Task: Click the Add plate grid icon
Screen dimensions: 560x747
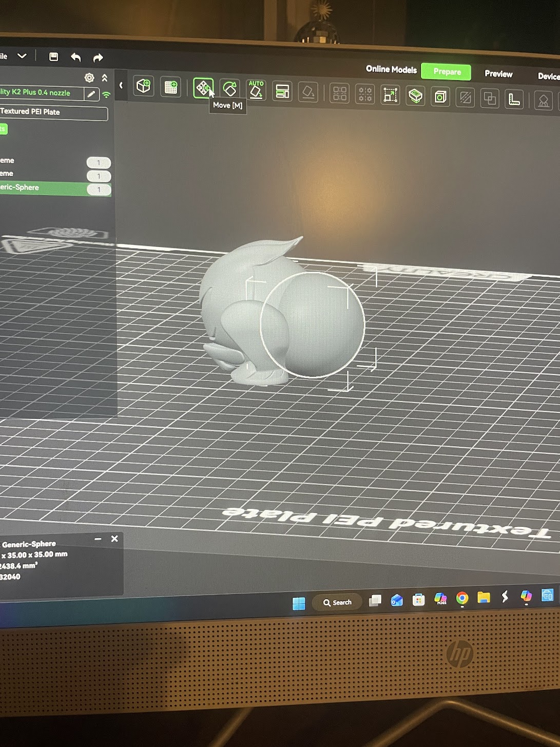Action: [x=170, y=87]
